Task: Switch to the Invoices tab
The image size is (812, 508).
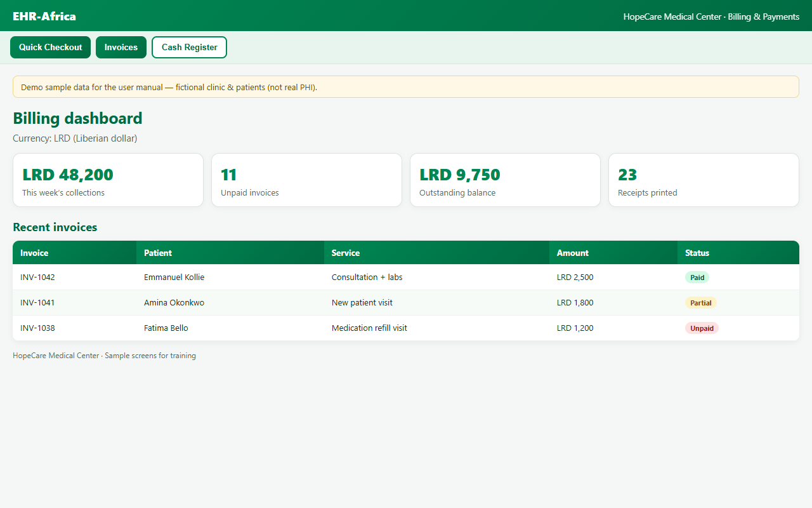Action: pos(121,48)
